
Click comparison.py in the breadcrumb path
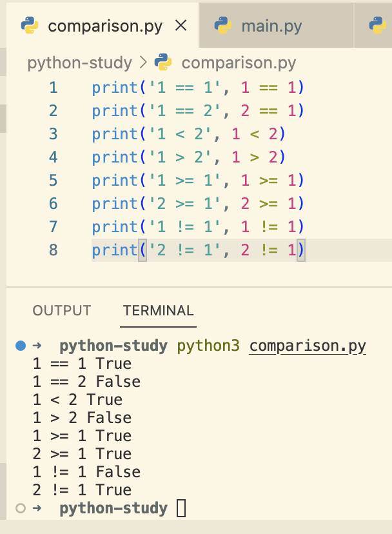click(x=239, y=63)
